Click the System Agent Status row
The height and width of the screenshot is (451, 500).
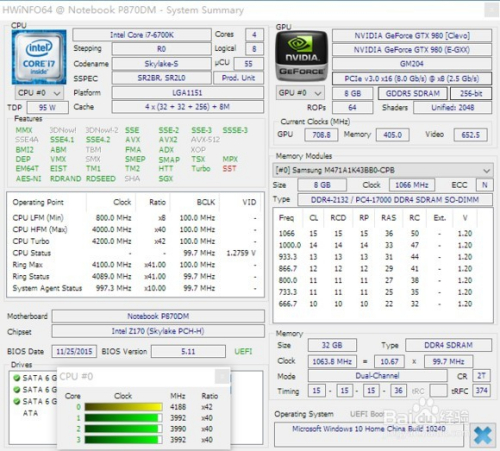pos(135,288)
